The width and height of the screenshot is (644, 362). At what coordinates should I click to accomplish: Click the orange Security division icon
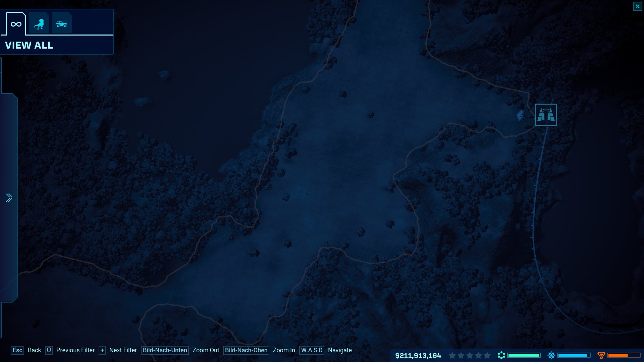click(x=601, y=355)
